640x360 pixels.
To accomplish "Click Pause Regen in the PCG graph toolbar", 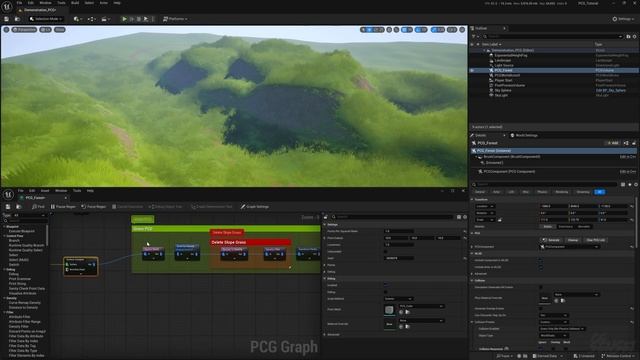I will 63,207.
